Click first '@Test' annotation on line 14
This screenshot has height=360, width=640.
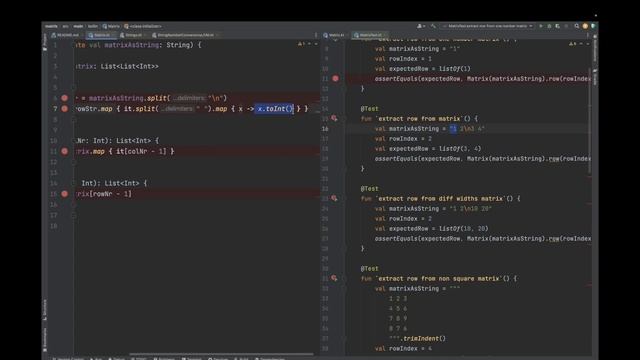pyautogui.click(x=369, y=109)
